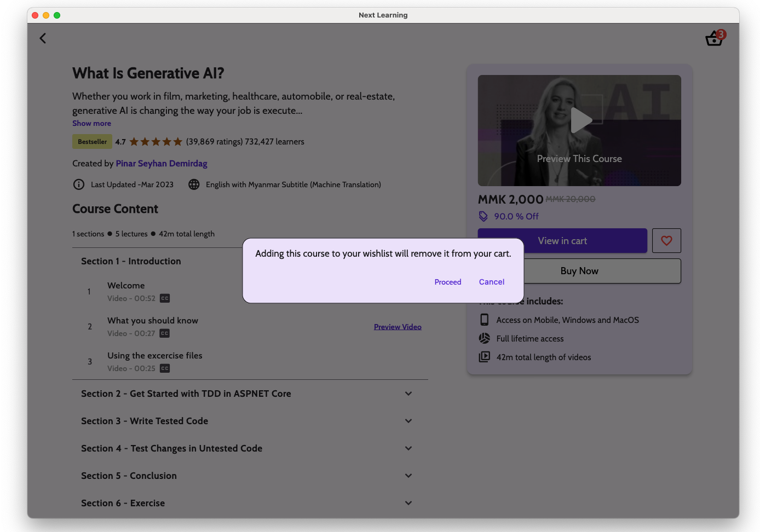Viewport: 760px width, 532px height.
Task: Click Show more under course description
Action: [x=91, y=124]
